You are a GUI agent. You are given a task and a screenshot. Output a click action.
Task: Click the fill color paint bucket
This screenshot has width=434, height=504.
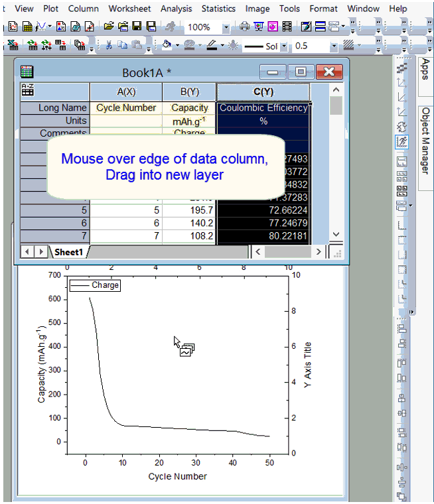click(x=167, y=46)
